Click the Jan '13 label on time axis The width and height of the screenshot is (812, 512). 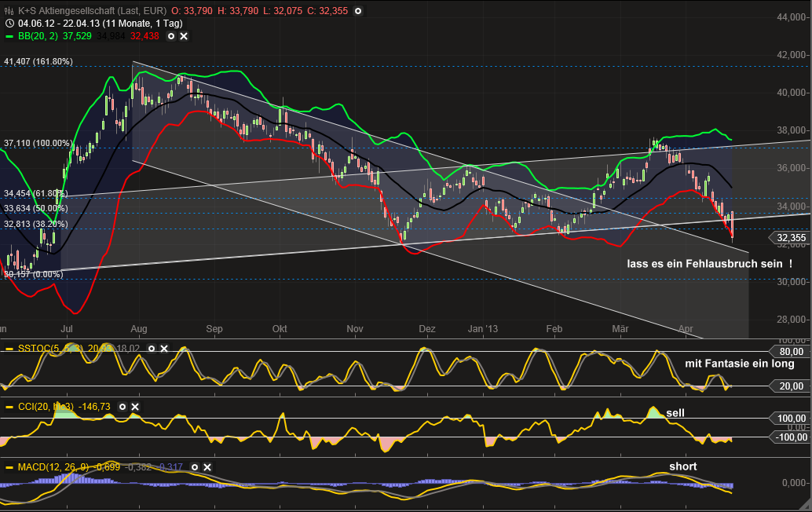pos(483,329)
